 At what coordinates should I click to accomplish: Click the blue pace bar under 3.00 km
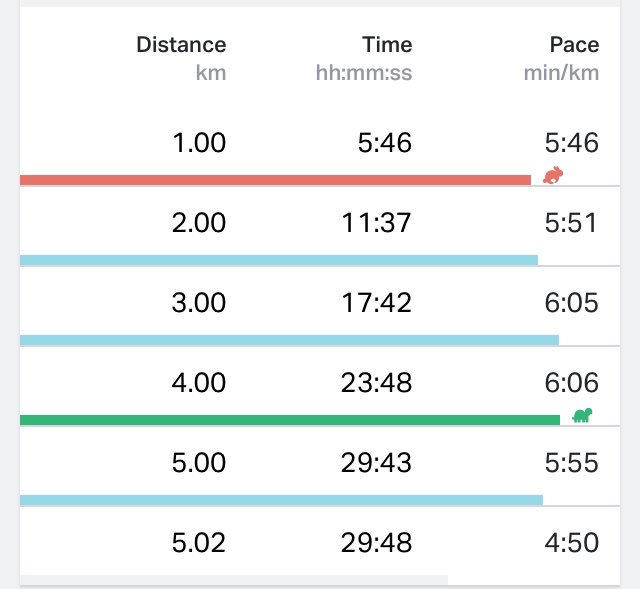(289, 340)
